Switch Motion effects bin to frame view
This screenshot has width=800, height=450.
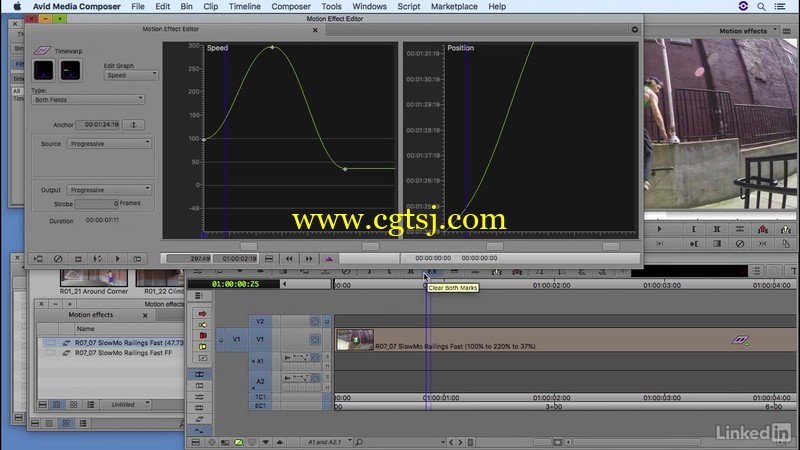(x=73, y=405)
